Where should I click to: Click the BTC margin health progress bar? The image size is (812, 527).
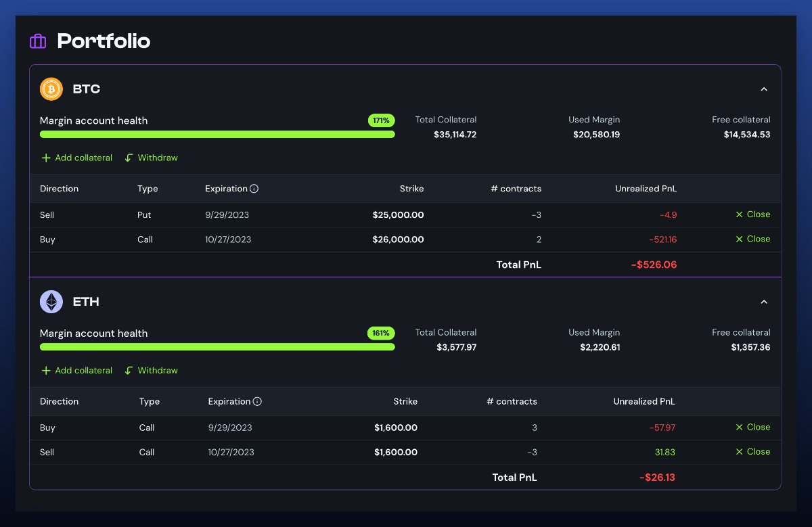(217, 134)
